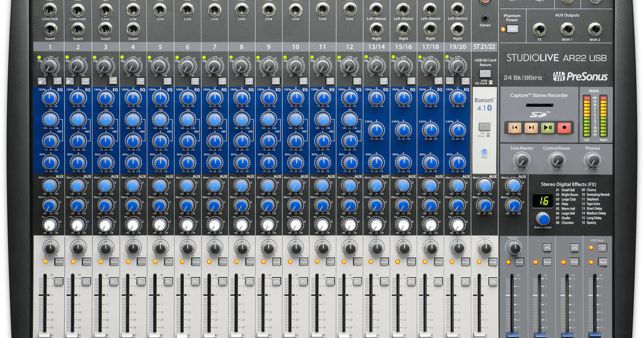Image resolution: width=644 pixels, height=338 pixels.
Task: Click the MAIN Right level meter
Action: pyautogui.click(x=603, y=115)
